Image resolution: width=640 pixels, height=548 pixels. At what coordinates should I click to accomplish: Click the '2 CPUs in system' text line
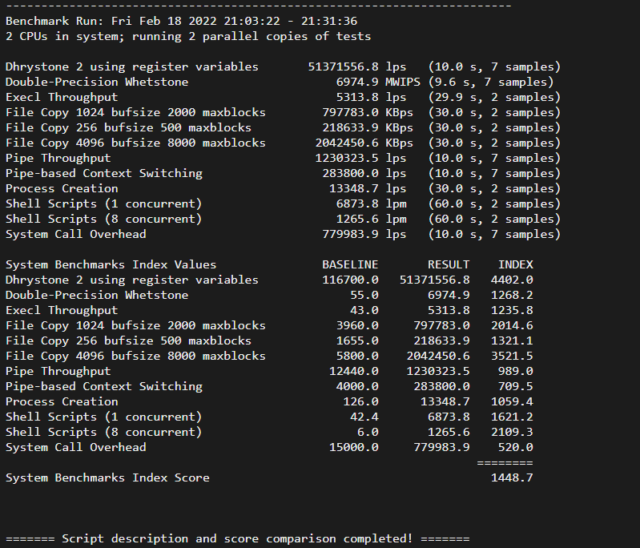point(188,36)
